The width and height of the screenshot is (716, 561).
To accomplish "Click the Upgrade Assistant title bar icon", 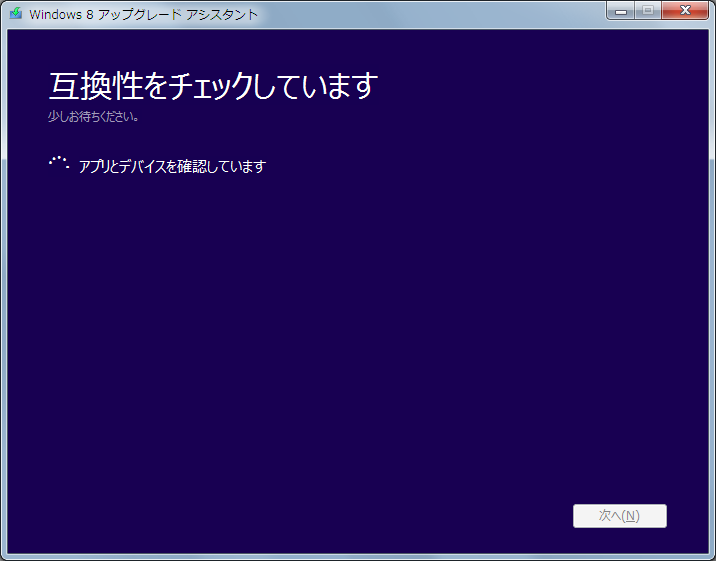I will point(16,13).
